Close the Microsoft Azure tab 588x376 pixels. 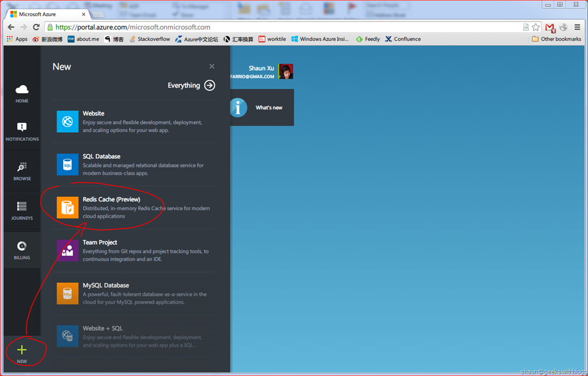pos(84,14)
